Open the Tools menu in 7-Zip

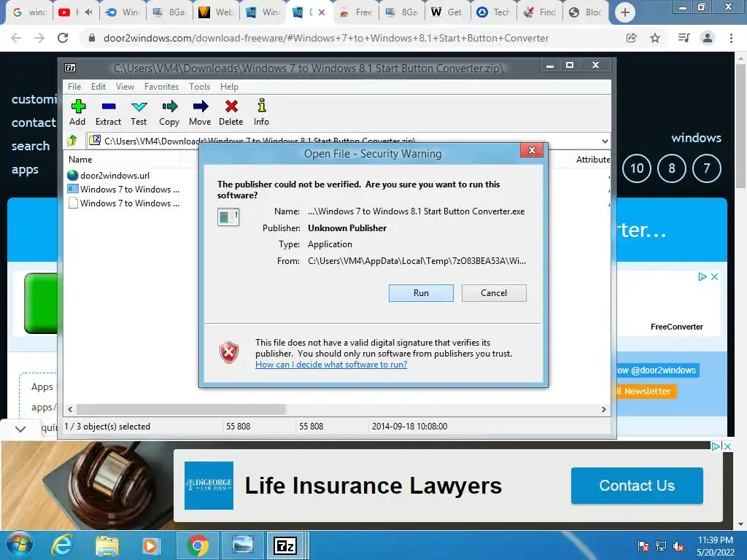(x=199, y=87)
